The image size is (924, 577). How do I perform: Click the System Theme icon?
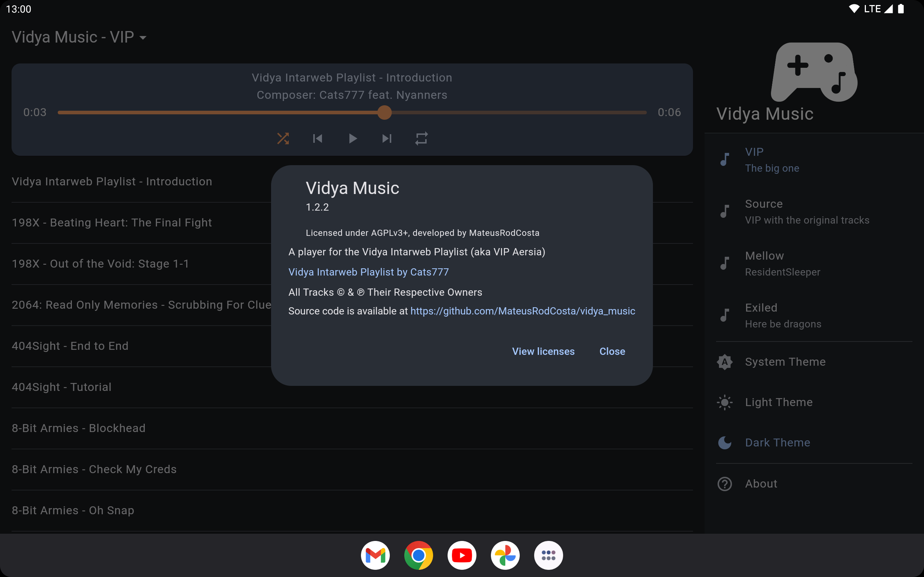coord(725,362)
